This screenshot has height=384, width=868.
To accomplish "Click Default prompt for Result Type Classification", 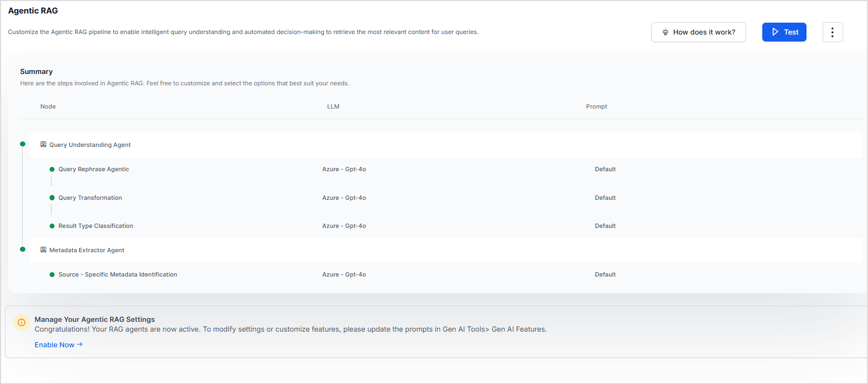I will pos(605,226).
